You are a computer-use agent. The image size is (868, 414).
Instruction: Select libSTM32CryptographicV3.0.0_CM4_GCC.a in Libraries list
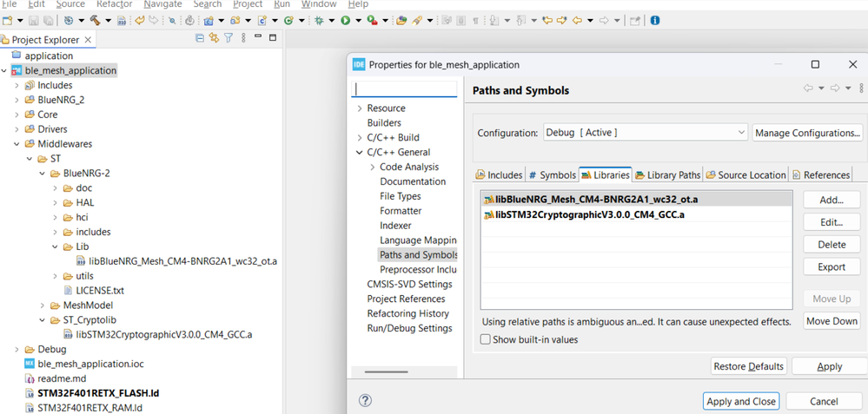coord(637,214)
